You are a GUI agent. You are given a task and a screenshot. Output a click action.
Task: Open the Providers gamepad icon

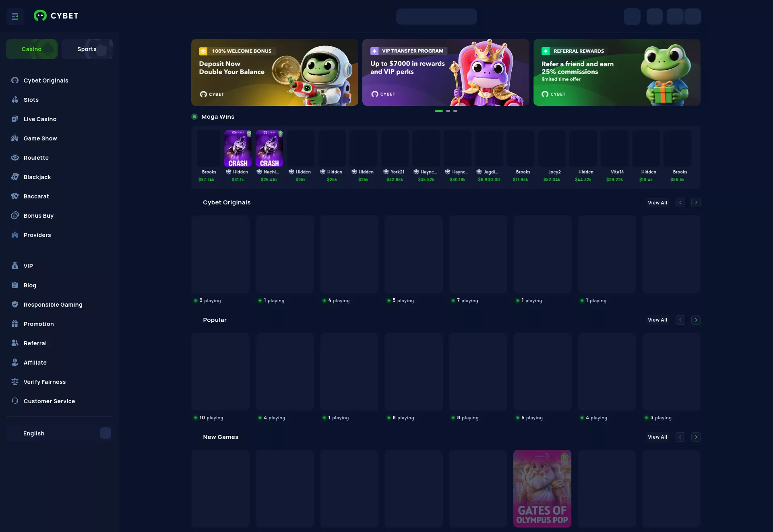(15, 235)
